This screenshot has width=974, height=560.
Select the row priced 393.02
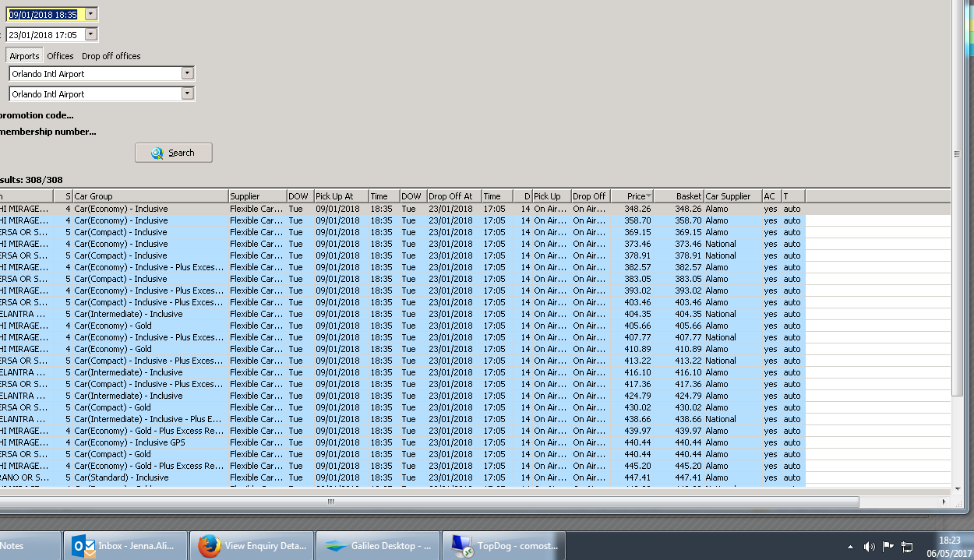coord(402,291)
